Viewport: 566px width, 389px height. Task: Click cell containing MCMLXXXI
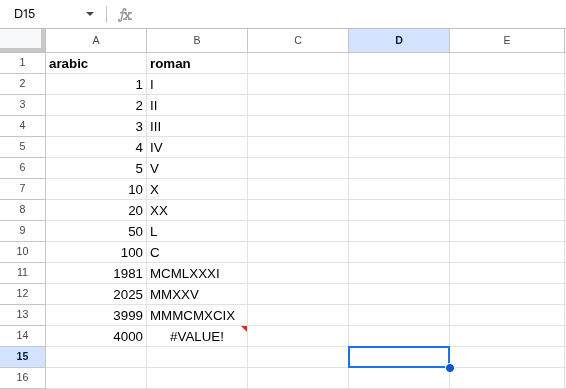[197, 273]
